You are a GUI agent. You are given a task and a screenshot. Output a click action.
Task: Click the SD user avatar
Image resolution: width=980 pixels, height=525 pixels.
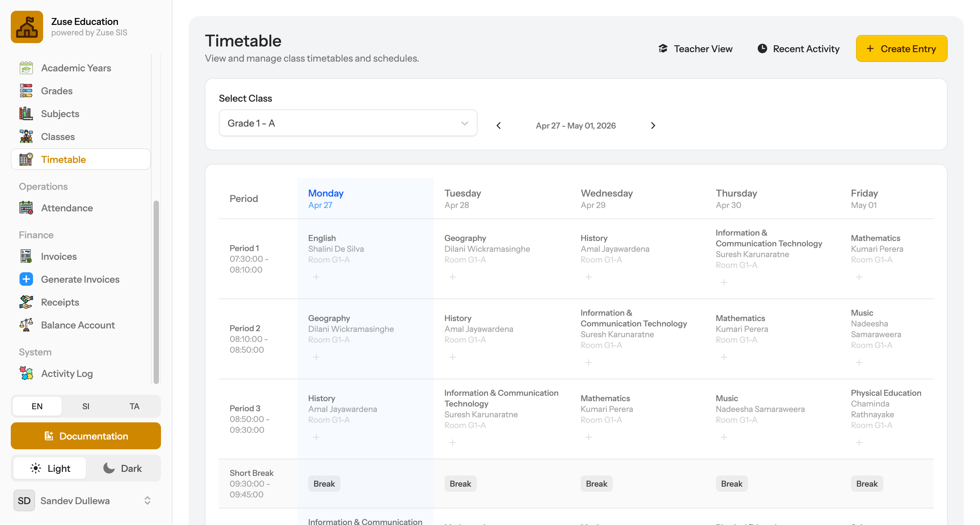point(24,500)
